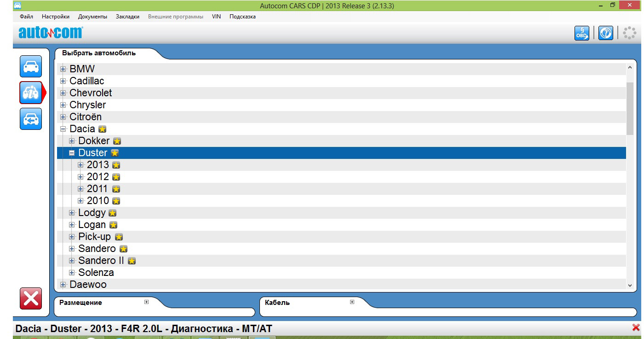Click the yellow star next to Duster
The width and height of the screenshot is (644, 339).
tap(115, 153)
